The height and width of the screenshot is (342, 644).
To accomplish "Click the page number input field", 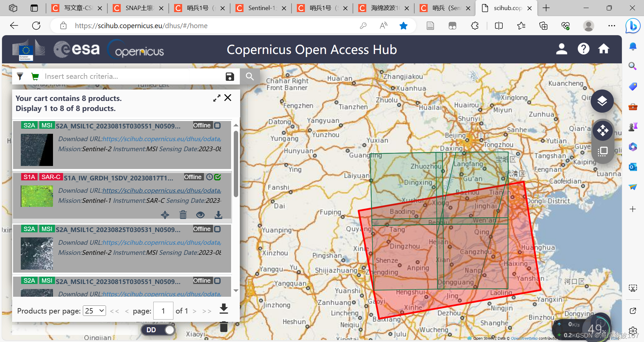I will coord(163,311).
